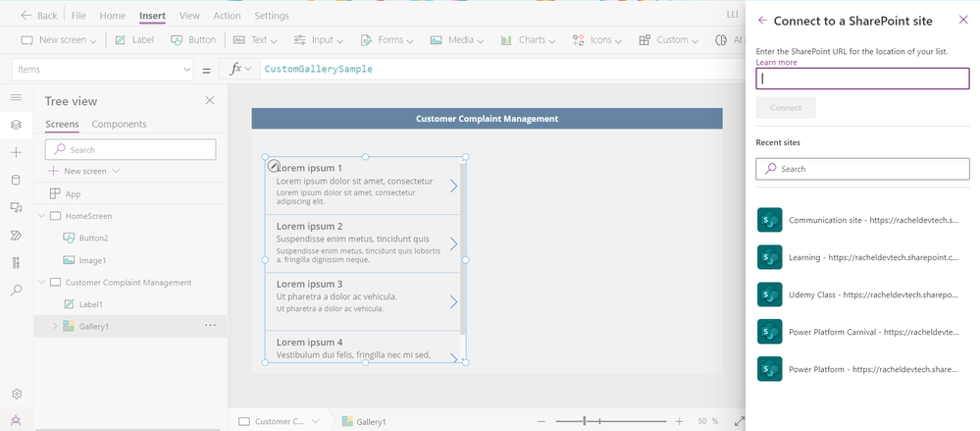Open the File menu
Viewport: 980px width, 431px height.
pos(78,16)
